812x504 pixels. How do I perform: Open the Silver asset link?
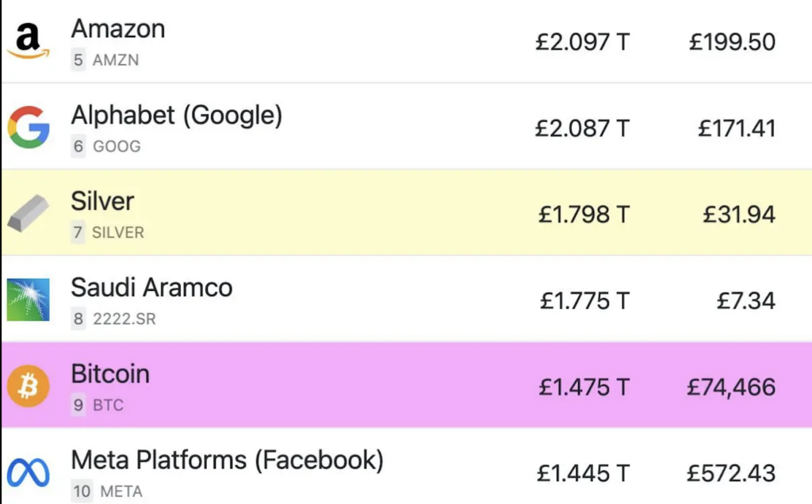click(x=102, y=200)
